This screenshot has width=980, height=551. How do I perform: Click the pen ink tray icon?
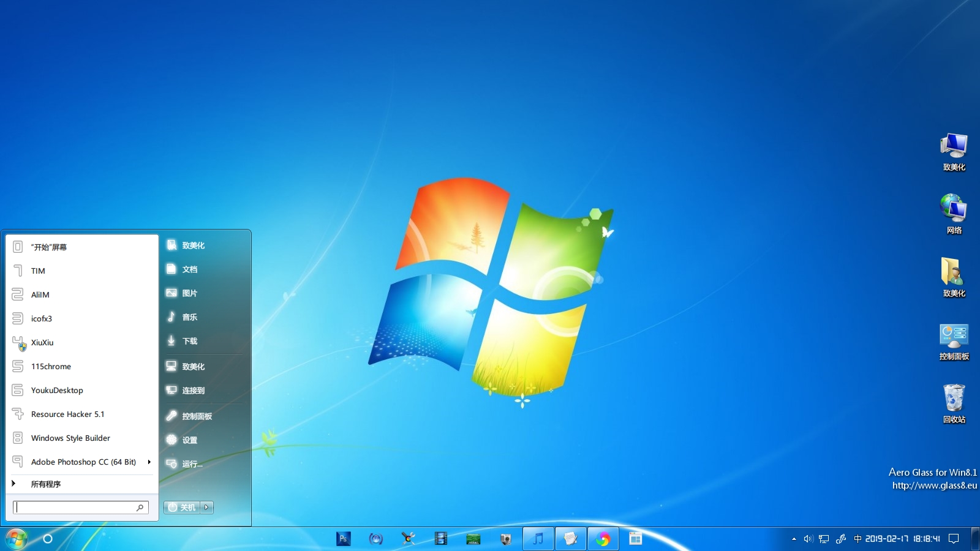click(x=841, y=539)
